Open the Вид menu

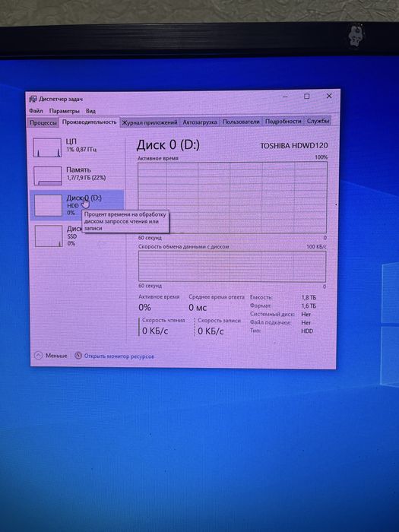click(90, 111)
